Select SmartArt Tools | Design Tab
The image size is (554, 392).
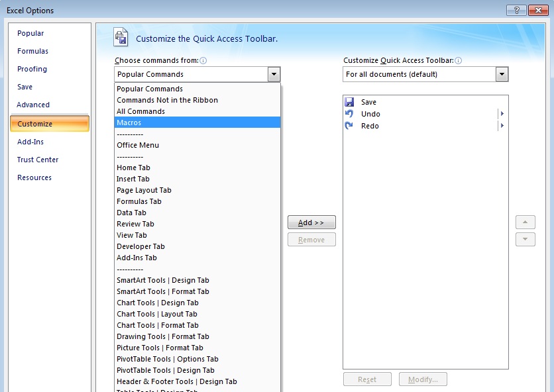197,280
